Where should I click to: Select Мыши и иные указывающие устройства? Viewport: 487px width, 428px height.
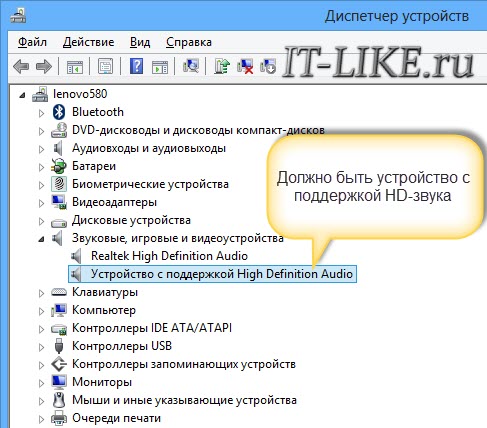(x=184, y=400)
